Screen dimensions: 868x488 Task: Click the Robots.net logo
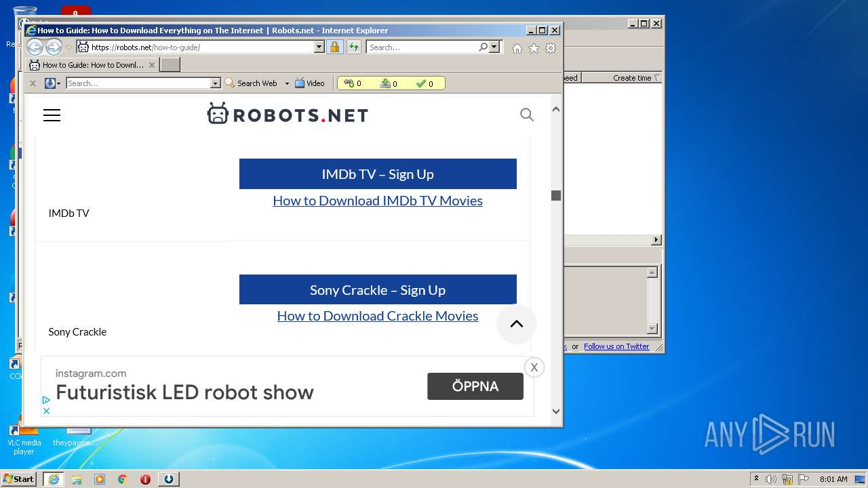click(x=288, y=115)
